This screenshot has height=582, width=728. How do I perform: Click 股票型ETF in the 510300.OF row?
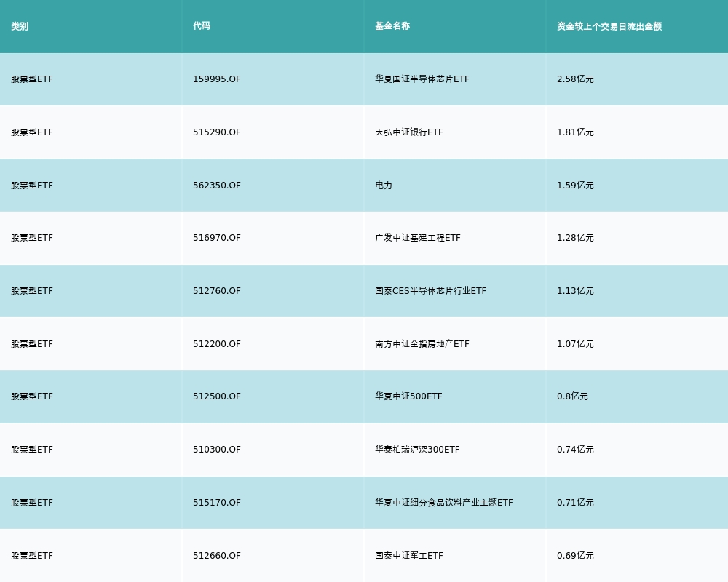coord(32,450)
